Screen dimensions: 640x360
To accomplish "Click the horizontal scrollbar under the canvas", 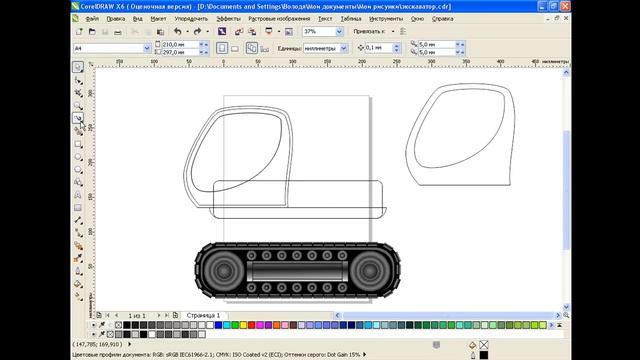I will (x=448, y=316).
